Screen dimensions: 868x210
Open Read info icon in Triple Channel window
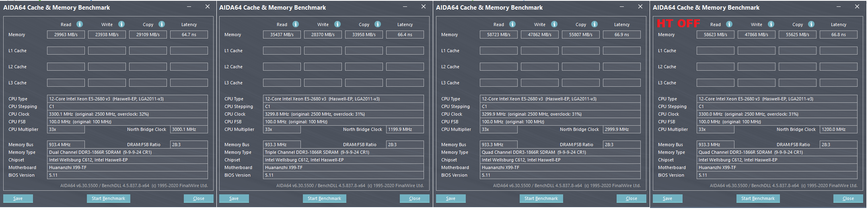pyautogui.click(x=296, y=24)
